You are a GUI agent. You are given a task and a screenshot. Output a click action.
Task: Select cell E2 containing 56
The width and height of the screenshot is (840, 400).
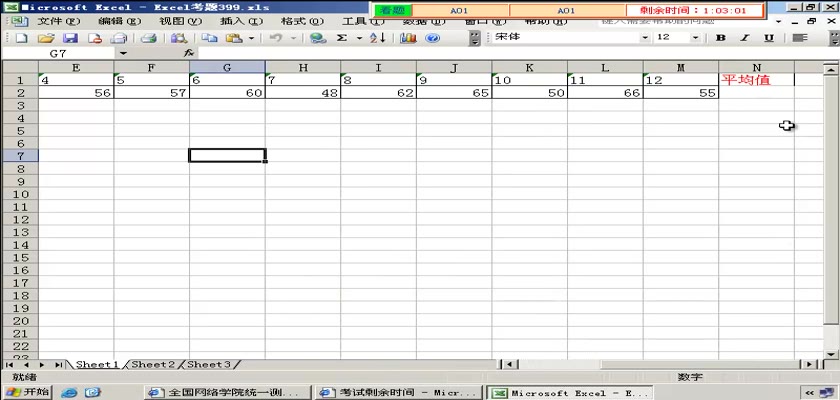(76, 93)
